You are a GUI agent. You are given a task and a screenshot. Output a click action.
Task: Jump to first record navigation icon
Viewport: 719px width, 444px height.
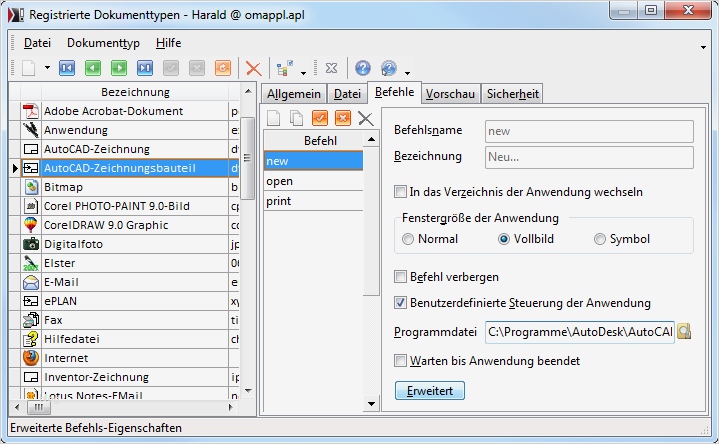(x=67, y=68)
